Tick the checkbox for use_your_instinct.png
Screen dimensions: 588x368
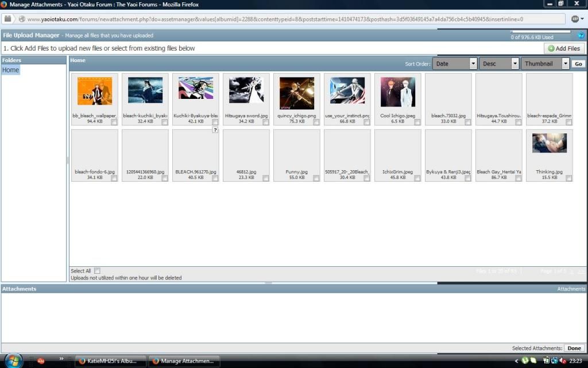tap(367, 122)
